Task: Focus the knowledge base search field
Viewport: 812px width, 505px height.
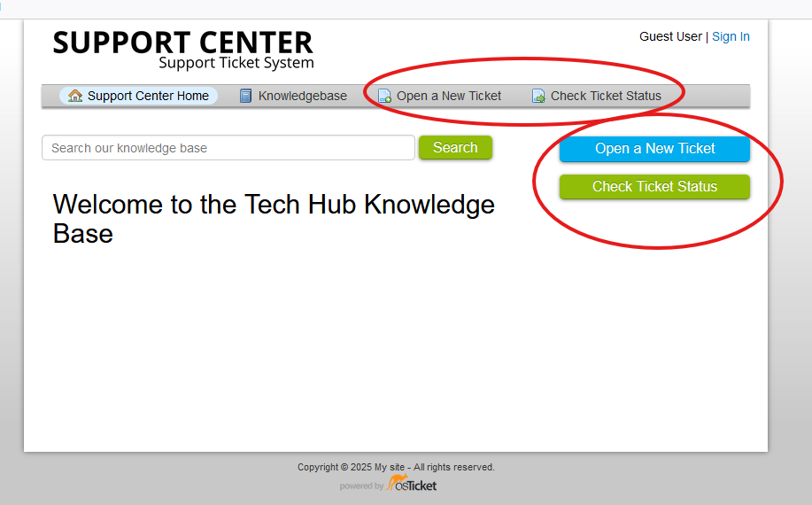Action: pyautogui.click(x=228, y=148)
